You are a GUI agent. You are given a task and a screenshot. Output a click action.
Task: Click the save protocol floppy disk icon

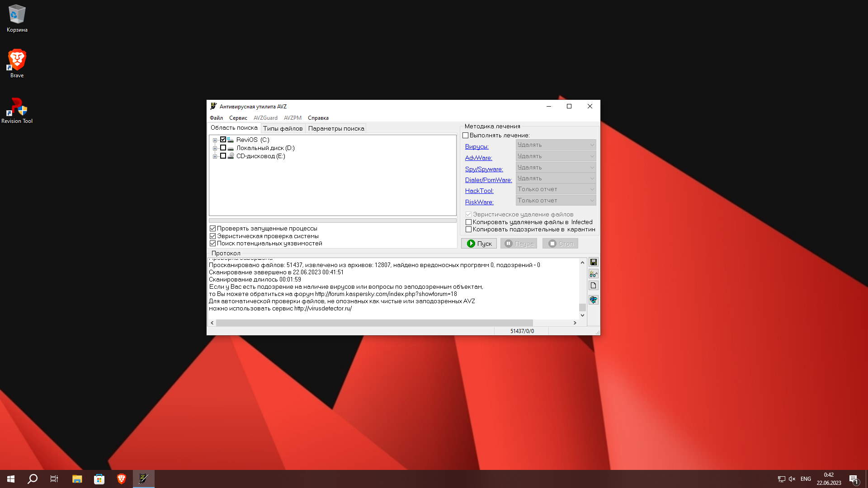593,262
